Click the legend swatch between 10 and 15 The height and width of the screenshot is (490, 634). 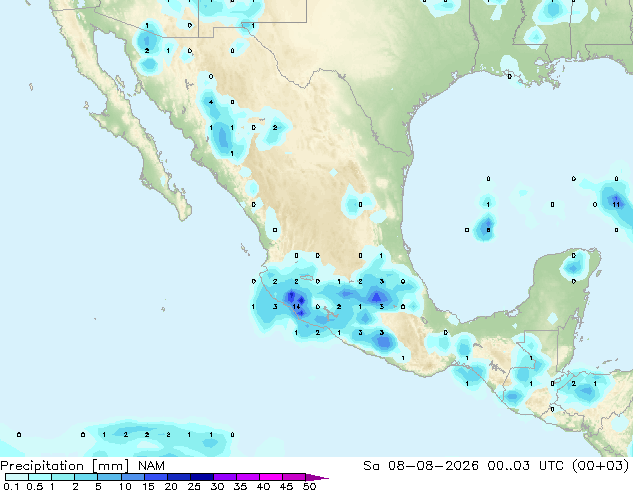pos(133,477)
